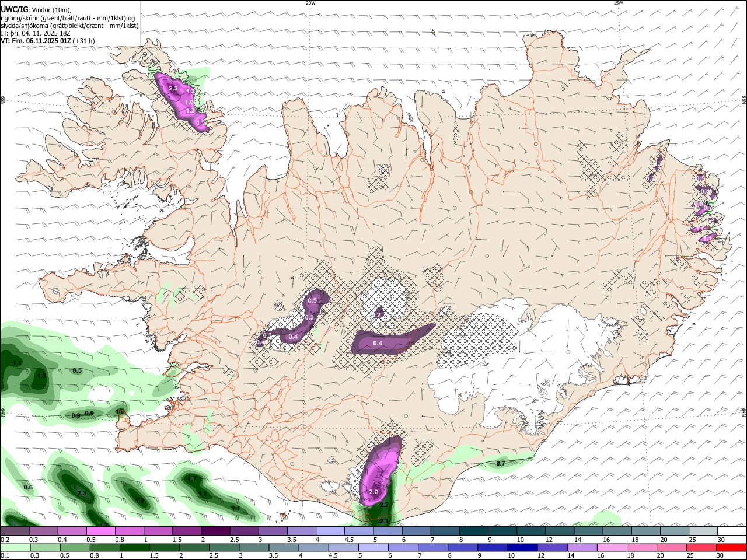
Task: Click the 'slydda/snjókoma' legend description line
Action: (x=69, y=26)
